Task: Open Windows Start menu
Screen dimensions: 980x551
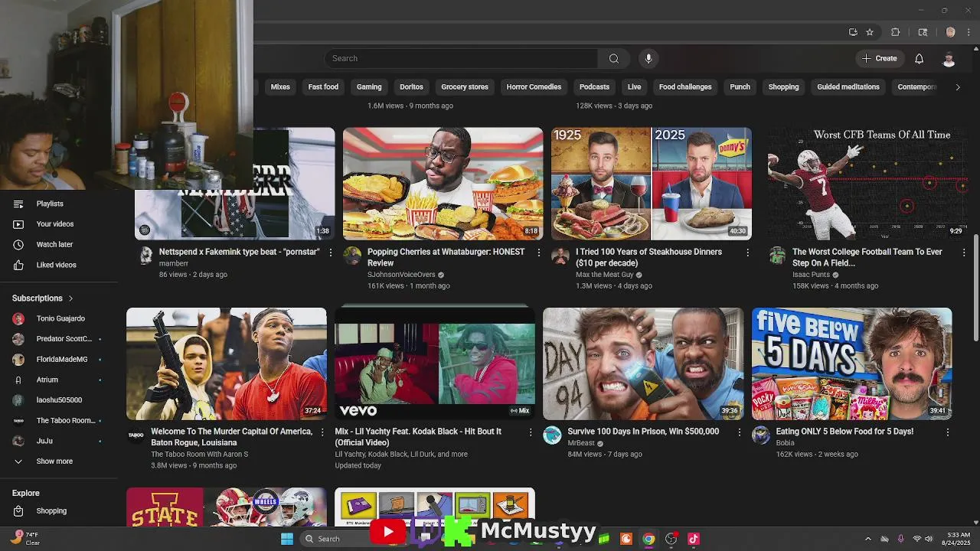Action: (x=287, y=539)
